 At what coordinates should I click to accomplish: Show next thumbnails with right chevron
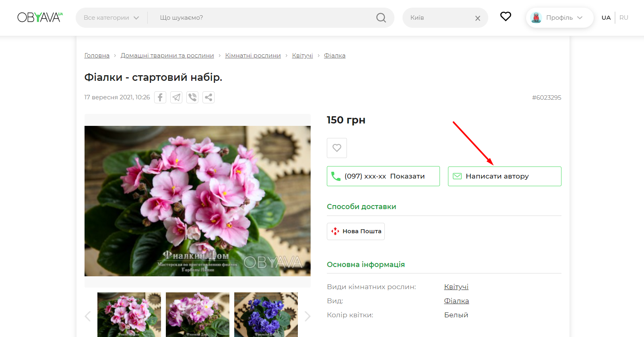click(308, 316)
